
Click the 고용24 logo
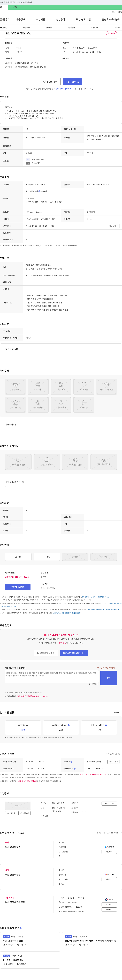pyautogui.click(x=5, y=19)
